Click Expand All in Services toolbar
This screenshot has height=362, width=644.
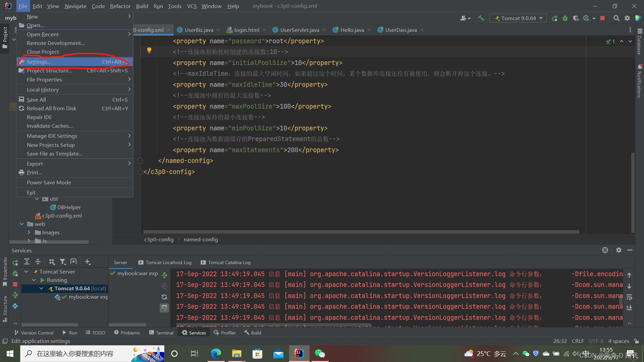[x=27, y=262]
